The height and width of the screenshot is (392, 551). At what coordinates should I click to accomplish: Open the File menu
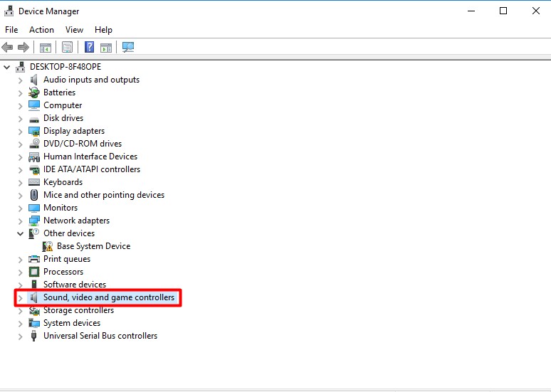(x=11, y=30)
